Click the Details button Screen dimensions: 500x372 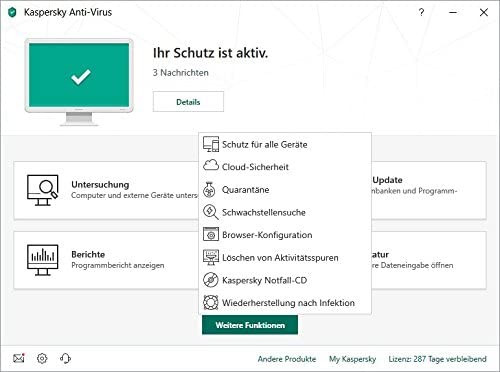pyautogui.click(x=188, y=102)
